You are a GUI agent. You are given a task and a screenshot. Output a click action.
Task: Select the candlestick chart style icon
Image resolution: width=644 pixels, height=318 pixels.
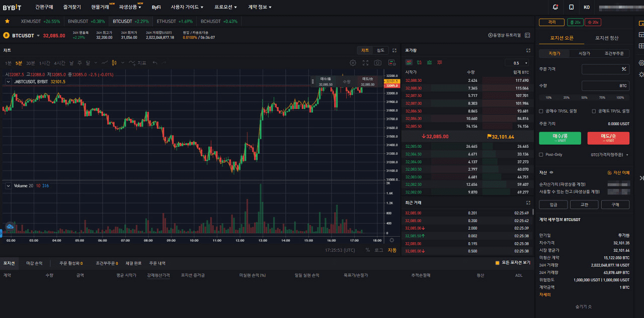pyautogui.click(x=115, y=63)
